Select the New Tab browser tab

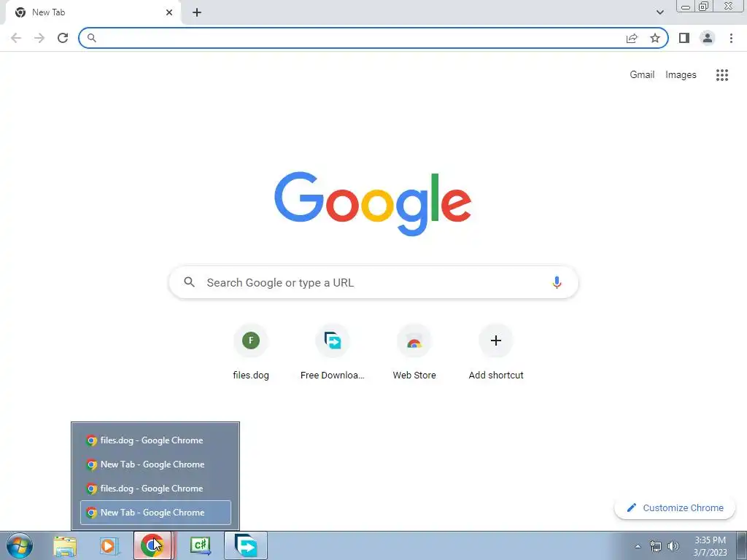(93, 13)
